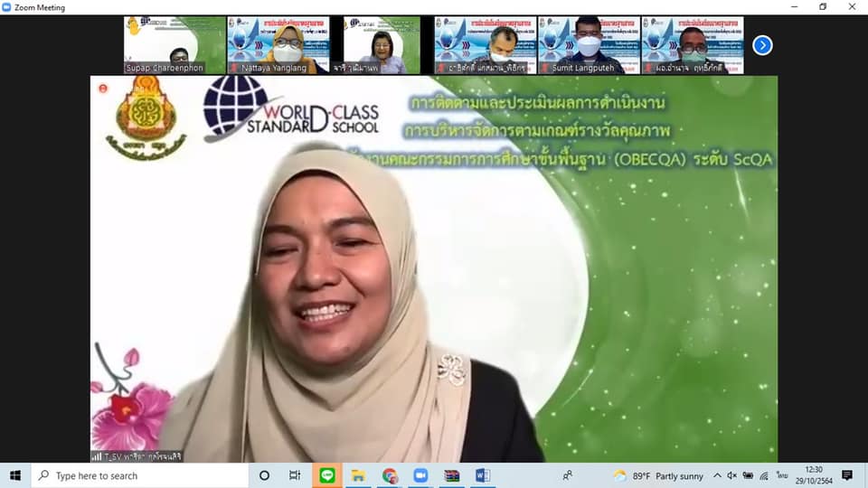The image size is (868, 488).
Task: Switch to the Zoom taskbar icon
Action: (420, 475)
